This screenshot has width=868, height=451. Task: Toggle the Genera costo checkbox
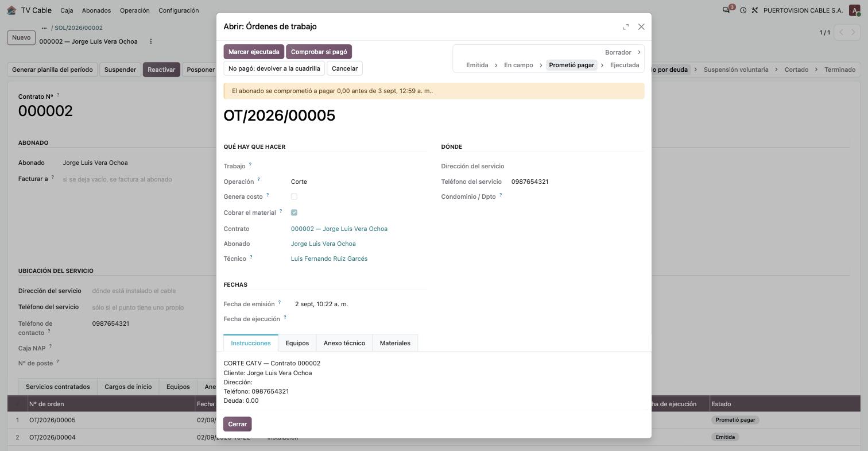click(294, 196)
